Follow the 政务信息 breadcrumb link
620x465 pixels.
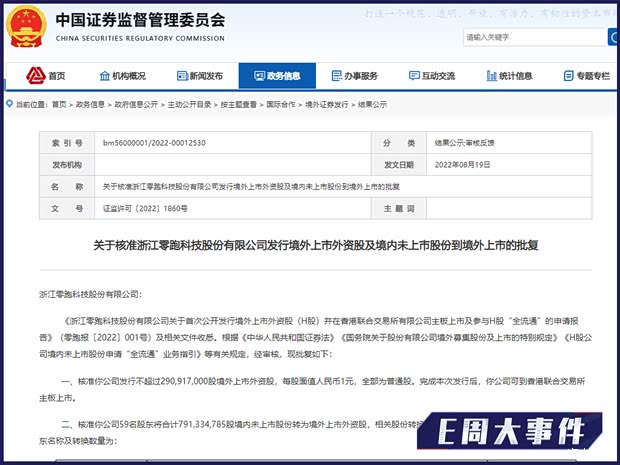pyautogui.click(x=90, y=104)
